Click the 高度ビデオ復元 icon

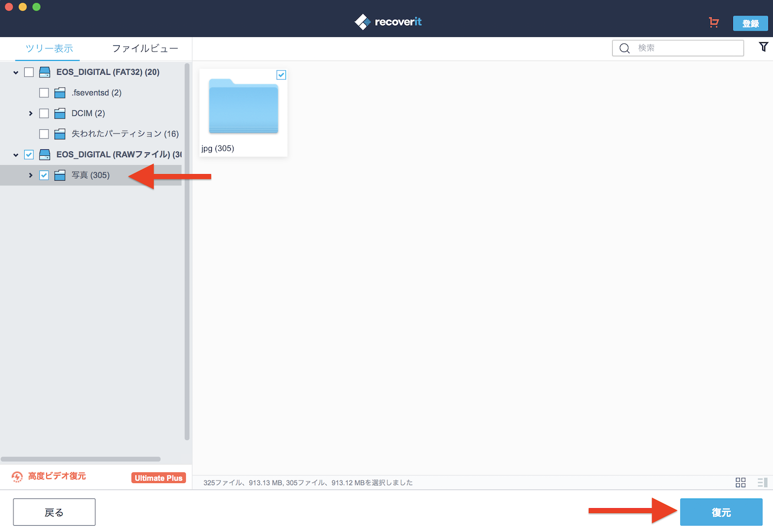[17, 477]
